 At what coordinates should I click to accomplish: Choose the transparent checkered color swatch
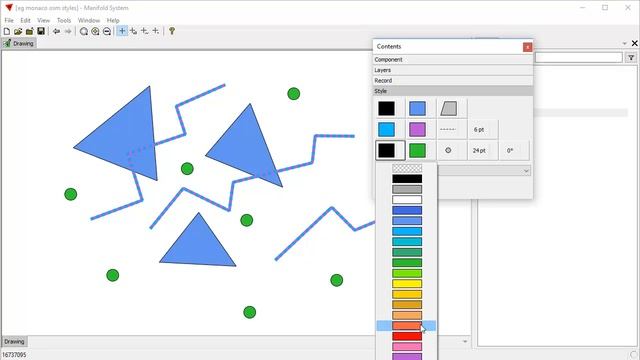coord(407,168)
